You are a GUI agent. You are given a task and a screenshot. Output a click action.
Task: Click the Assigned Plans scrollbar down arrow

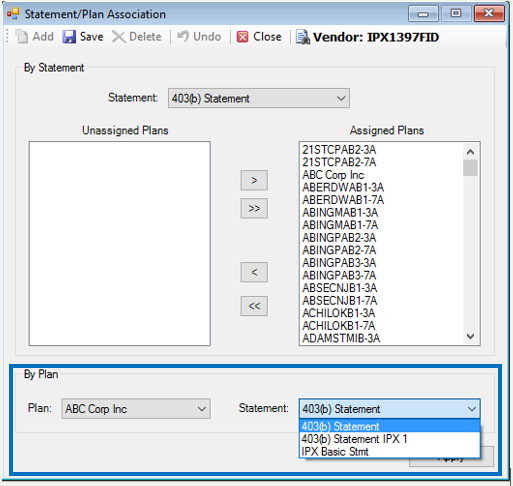(470, 336)
